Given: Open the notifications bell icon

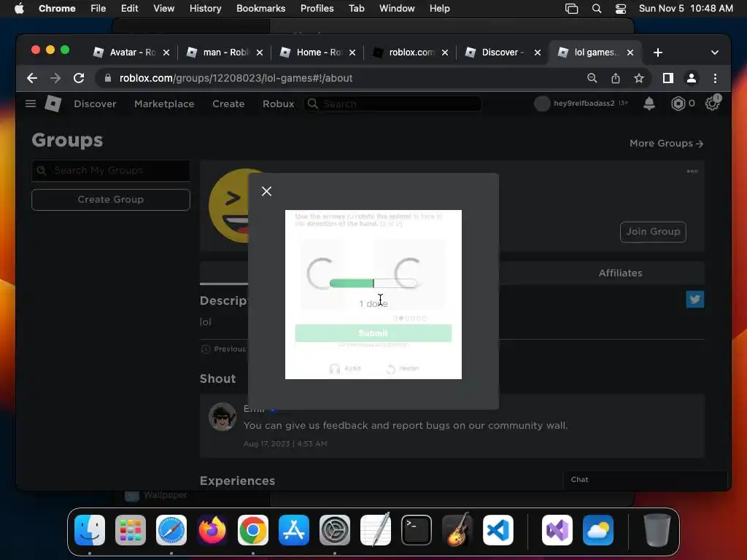Looking at the screenshot, I should coord(649,104).
